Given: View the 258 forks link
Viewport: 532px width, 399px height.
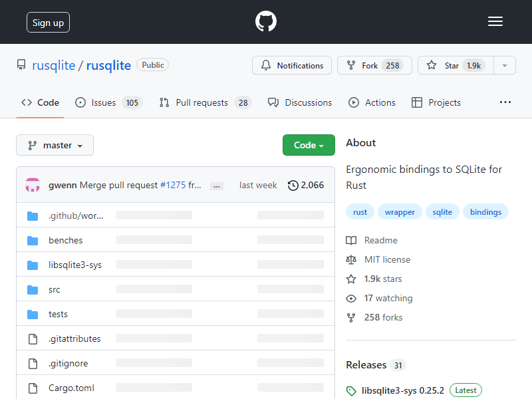Looking at the screenshot, I should tap(384, 318).
